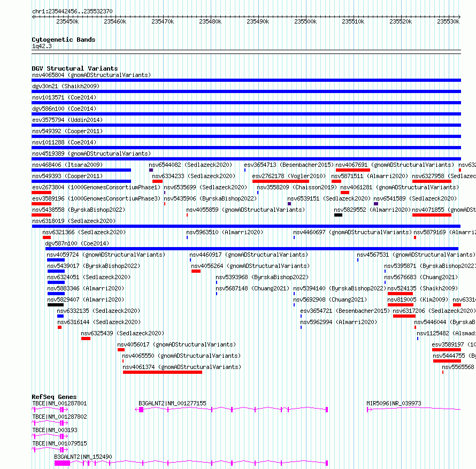Click dgv587n100 (Coe2014) label
Image resolution: width=476 pixels, height=469 pixels.
77,243
